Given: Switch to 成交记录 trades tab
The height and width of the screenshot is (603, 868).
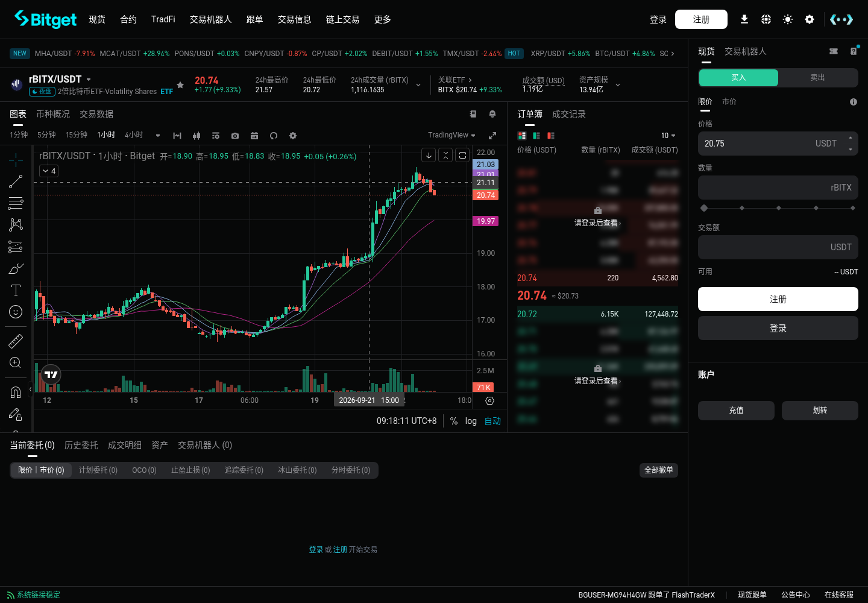Looking at the screenshot, I should tap(569, 114).
